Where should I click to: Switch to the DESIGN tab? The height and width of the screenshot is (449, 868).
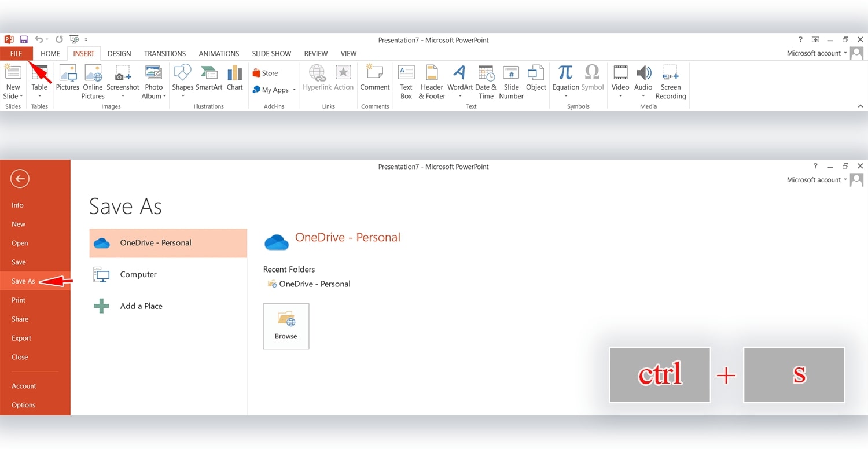[x=119, y=53]
